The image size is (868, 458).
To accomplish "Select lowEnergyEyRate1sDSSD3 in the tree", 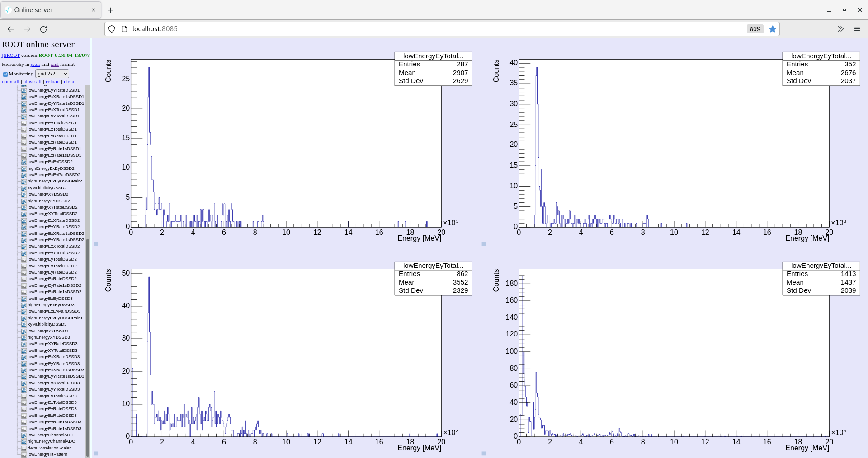I will click(x=55, y=422).
